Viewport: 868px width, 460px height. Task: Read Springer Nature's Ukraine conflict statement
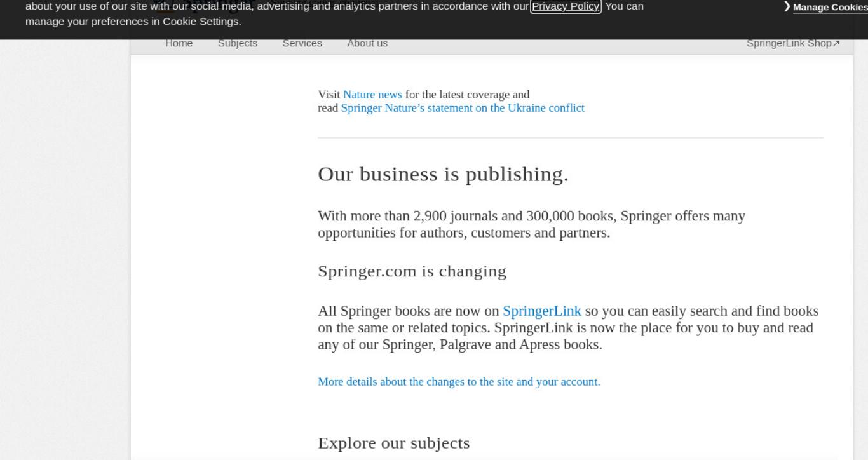pyautogui.click(x=463, y=108)
